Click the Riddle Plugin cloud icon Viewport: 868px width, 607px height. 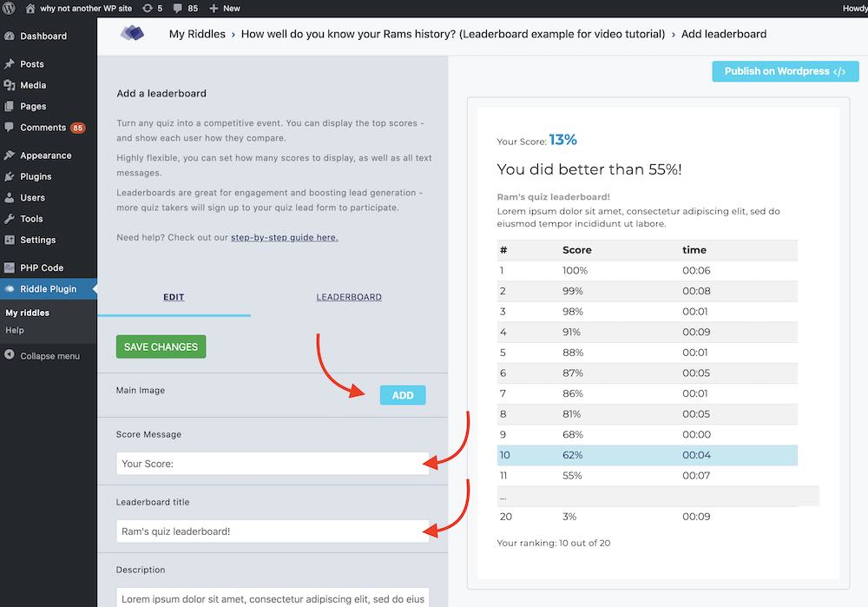tap(10, 289)
